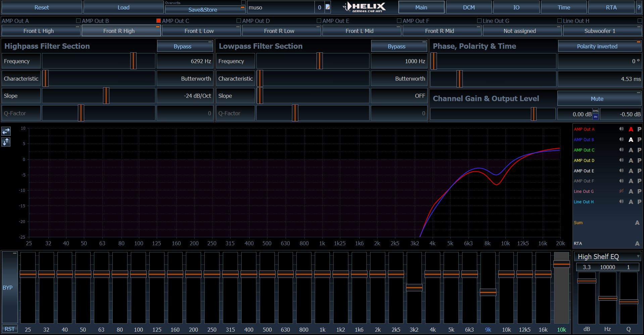Viewport: 644px width, 335px height.
Task: Toggle phase P icon for AMP Out B
Action: 639,139
